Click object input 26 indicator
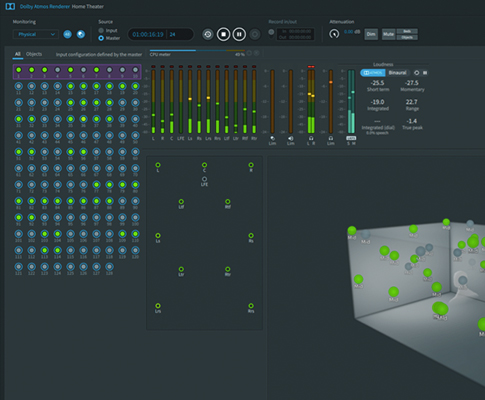The image size is (485, 400). [x=83, y=103]
